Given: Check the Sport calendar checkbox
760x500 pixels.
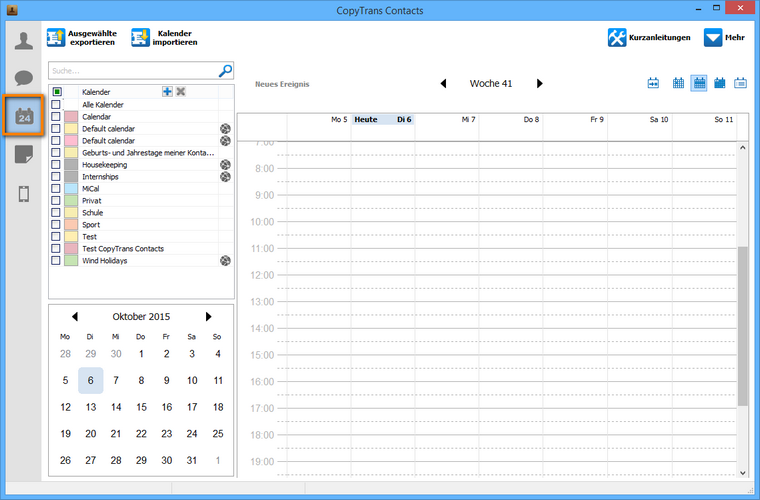Looking at the screenshot, I should (56, 225).
